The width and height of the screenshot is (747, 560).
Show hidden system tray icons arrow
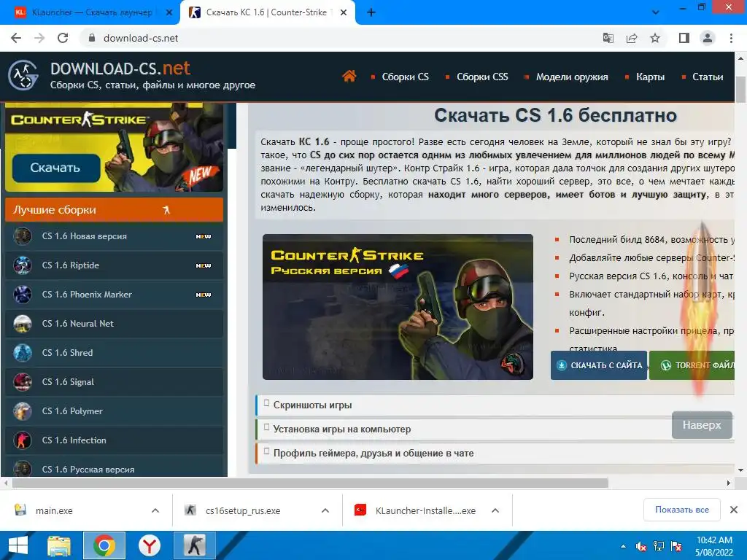pos(623,546)
